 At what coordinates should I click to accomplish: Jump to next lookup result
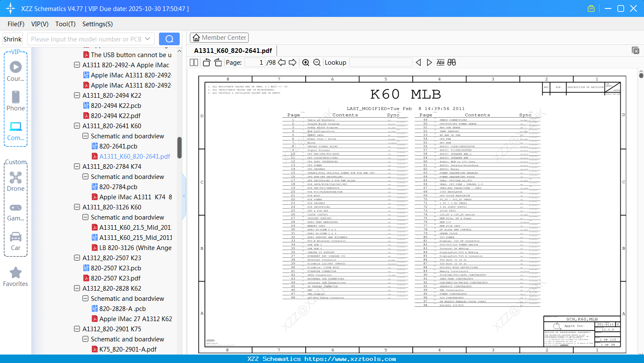(429, 63)
